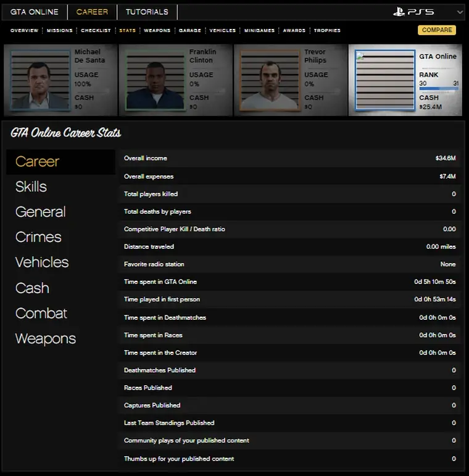Select Michael De Santa mugshot
Image resolution: width=469 pixels, height=476 pixels.
(40, 80)
